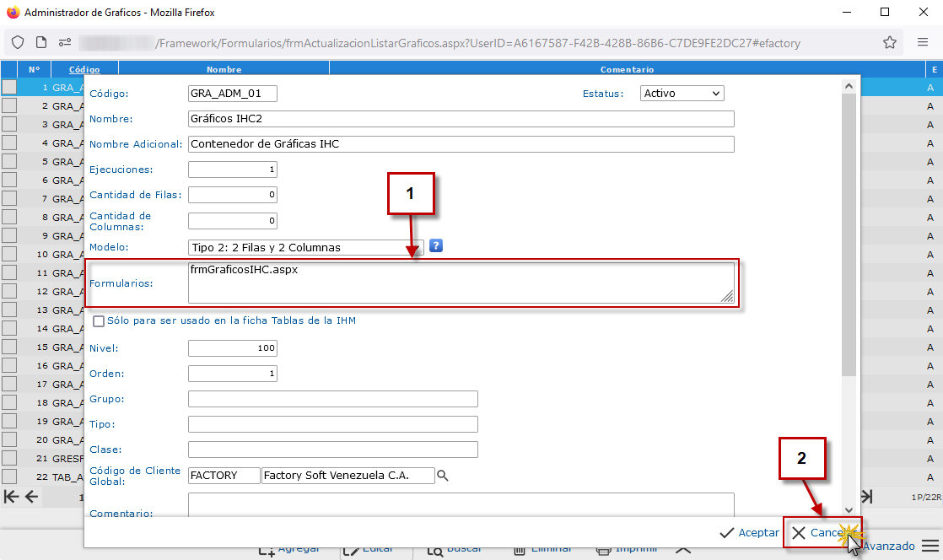
Task: Click into the Formularios text area
Action: tap(460, 283)
